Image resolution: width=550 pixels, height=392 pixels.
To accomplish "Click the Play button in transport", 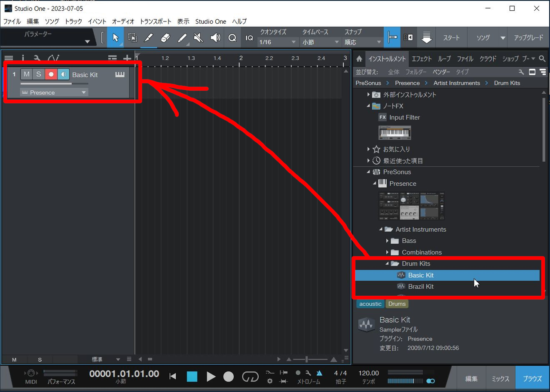I will click(x=211, y=377).
